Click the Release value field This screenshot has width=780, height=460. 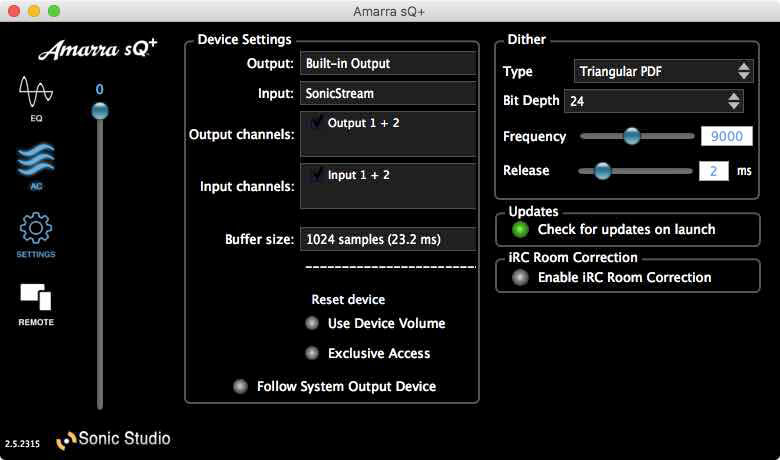[714, 171]
